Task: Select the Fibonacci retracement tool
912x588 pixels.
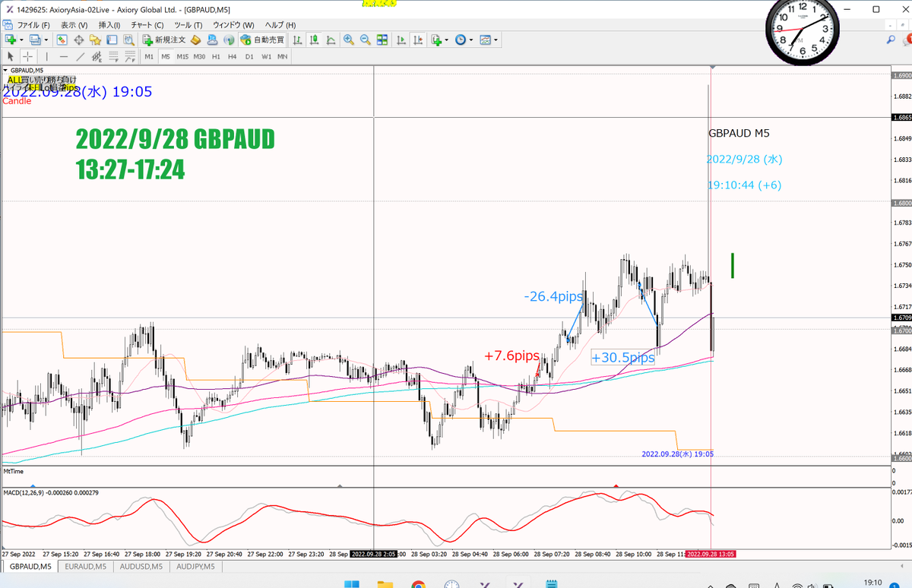Action: coord(114,56)
